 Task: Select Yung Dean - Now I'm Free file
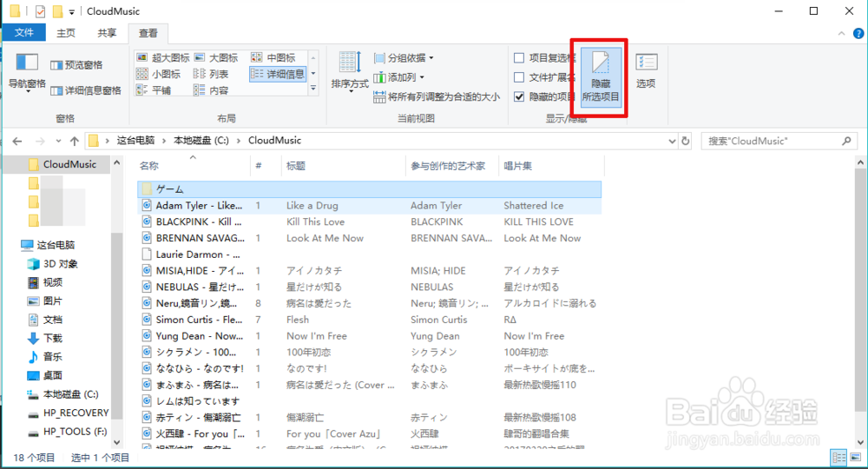click(x=369, y=335)
